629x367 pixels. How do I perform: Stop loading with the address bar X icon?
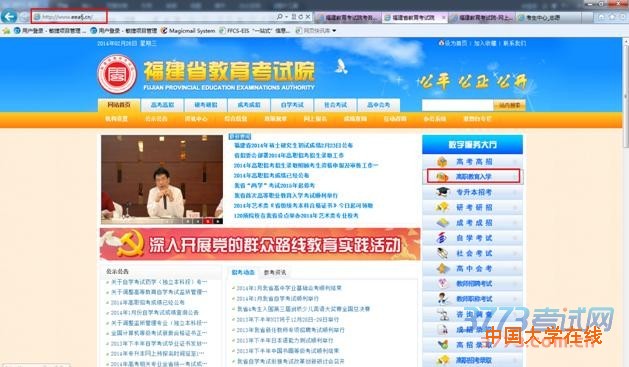click(x=308, y=17)
